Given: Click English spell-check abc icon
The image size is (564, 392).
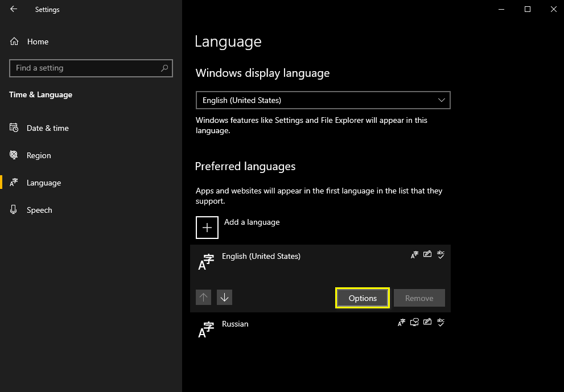Looking at the screenshot, I should [441, 255].
